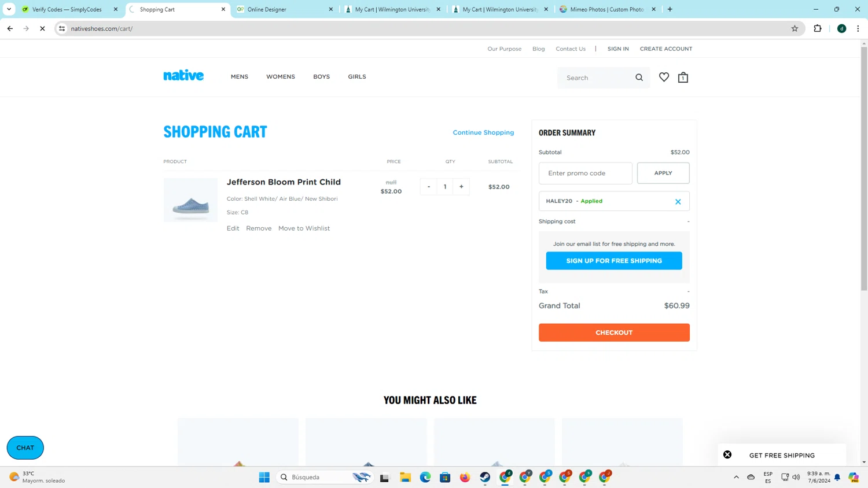Decrease quantity with the minus button

click(429, 187)
